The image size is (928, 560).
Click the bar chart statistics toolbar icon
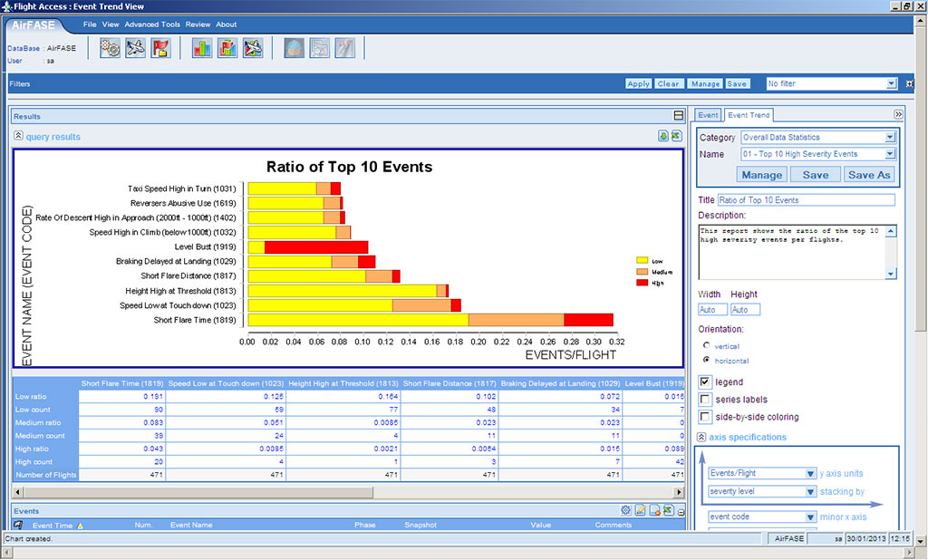tap(199, 50)
